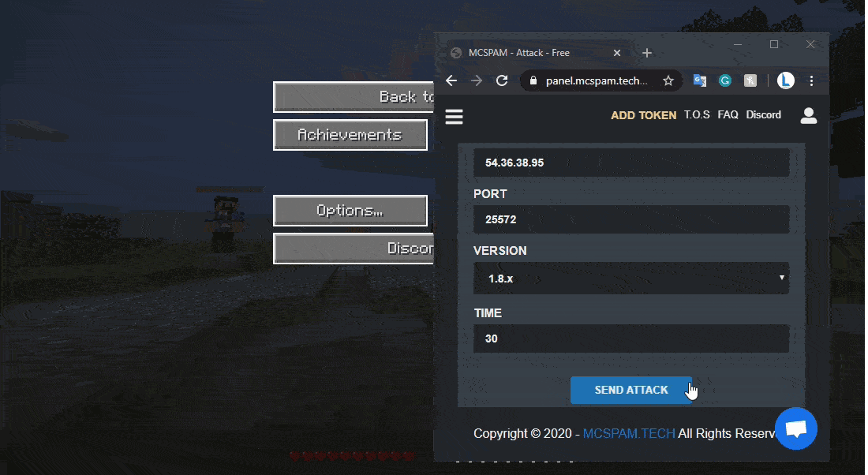The width and height of the screenshot is (868, 475).
Task: Open a new browser tab
Action: (x=647, y=53)
